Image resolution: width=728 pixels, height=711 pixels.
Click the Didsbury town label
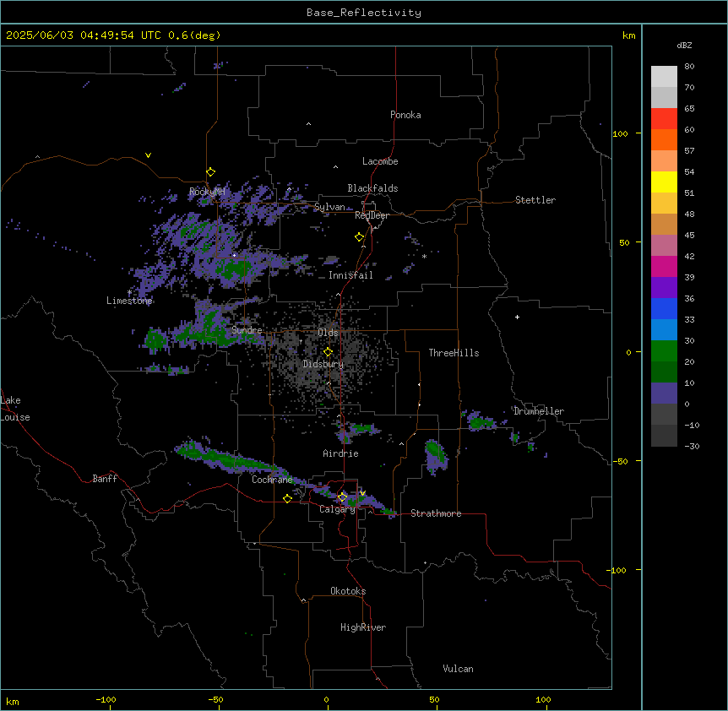click(x=323, y=364)
